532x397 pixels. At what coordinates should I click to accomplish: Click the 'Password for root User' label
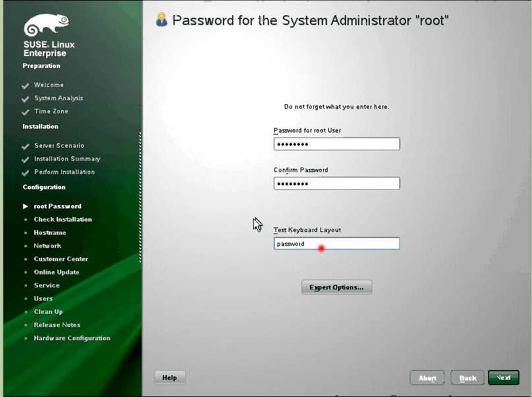pos(307,131)
